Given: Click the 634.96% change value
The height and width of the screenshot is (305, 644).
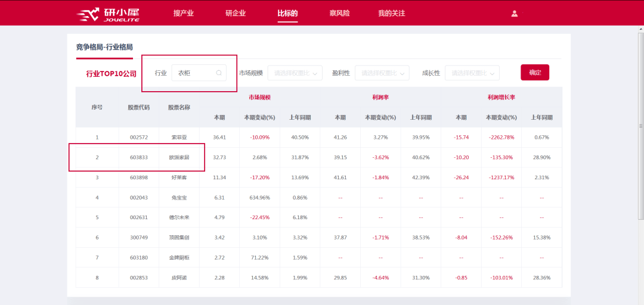Looking at the screenshot, I should tap(259, 198).
